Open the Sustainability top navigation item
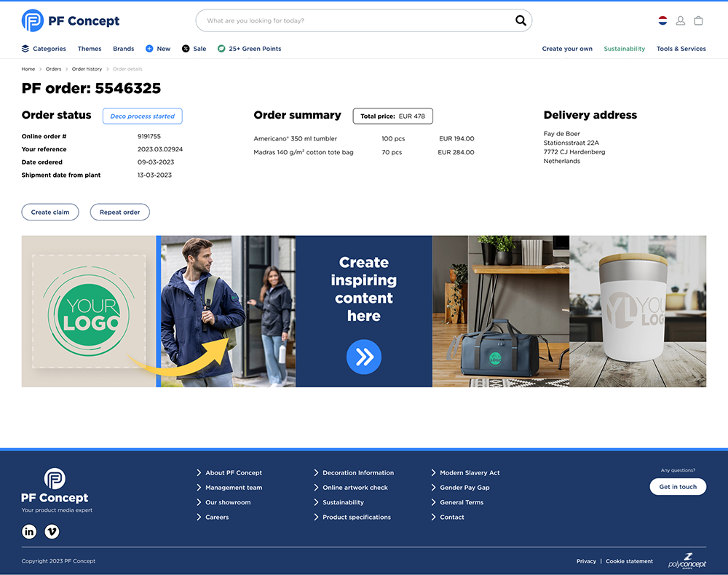 click(x=625, y=49)
